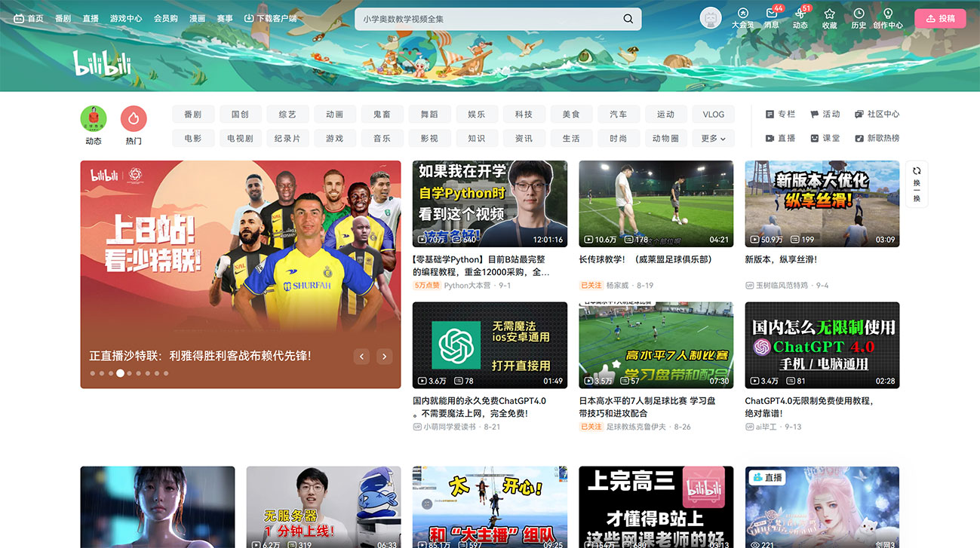Open the 创作中心 creator center icon
The image size is (980, 548).
[888, 15]
